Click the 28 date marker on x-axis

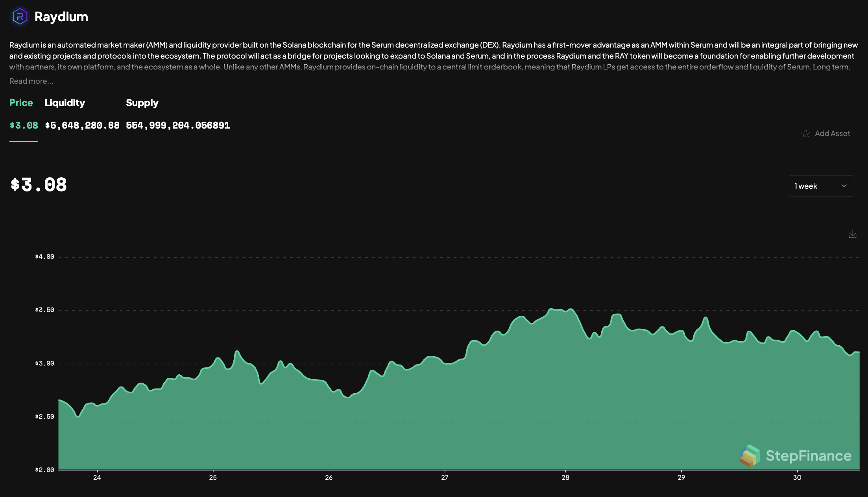point(565,477)
